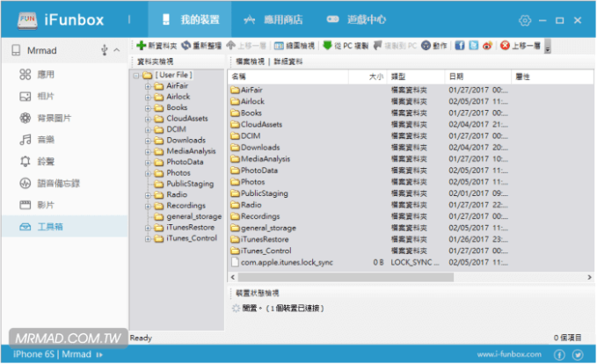Click the red X toolbar button
597x364 pixels.
[505, 46]
